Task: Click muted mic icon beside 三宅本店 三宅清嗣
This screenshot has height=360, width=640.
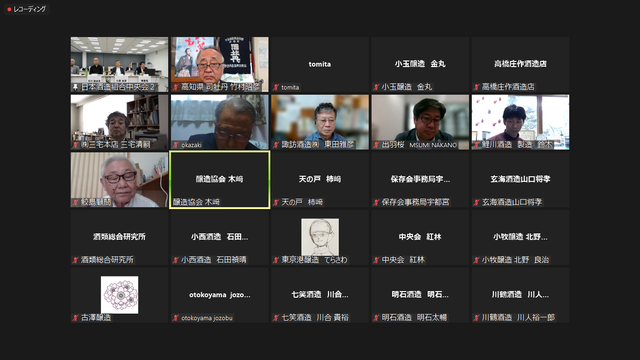Action: [x=76, y=144]
